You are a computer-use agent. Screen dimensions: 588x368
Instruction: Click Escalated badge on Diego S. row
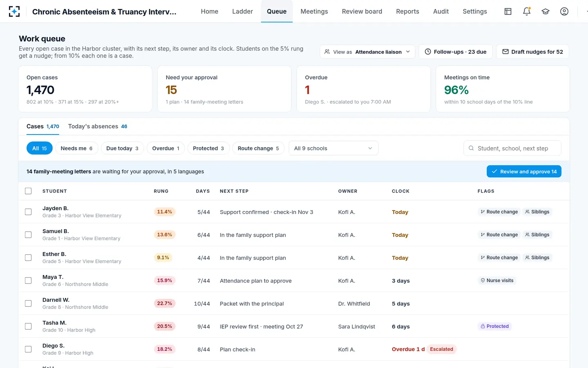click(441, 349)
